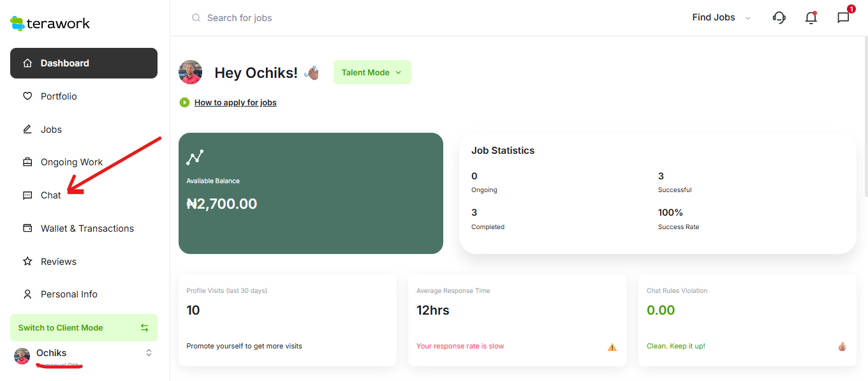
Task: Click the profile avatar beside the greeting
Action: [x=190, y=72]
